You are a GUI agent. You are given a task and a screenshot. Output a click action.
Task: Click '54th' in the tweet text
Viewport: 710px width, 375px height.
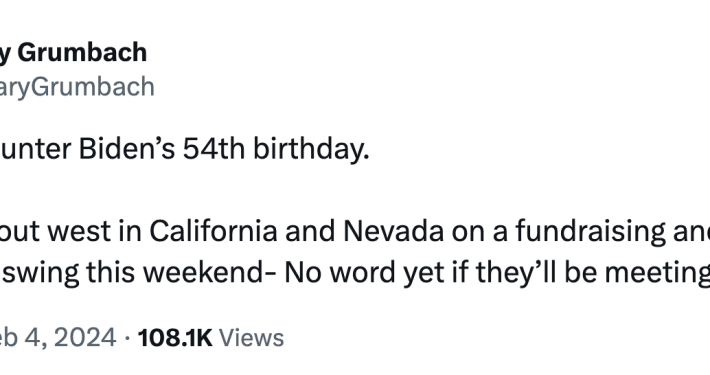pyautogui.click(x=214, y=149)
